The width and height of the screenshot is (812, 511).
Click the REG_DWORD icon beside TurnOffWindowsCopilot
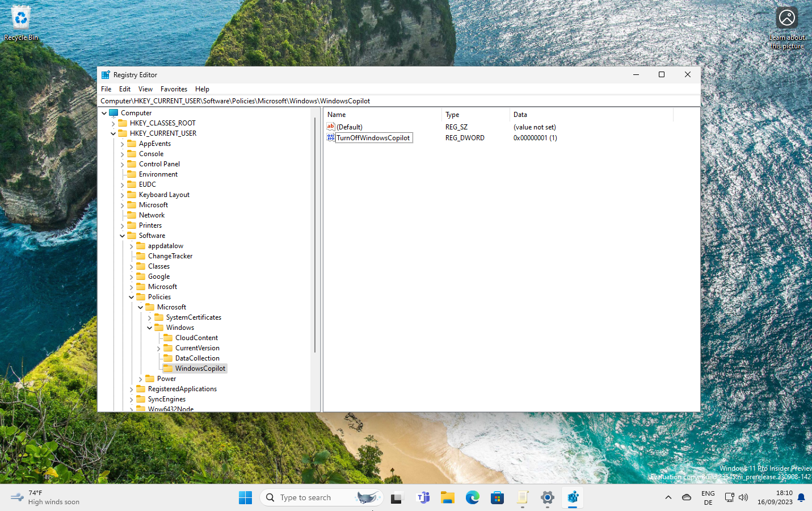[x=331, y=137]
